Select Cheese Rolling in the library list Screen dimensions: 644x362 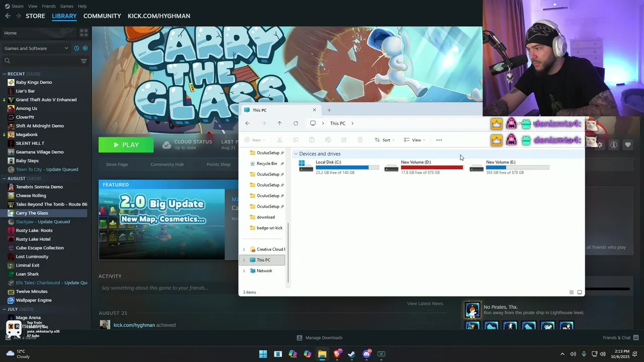[x=31, y=196]
